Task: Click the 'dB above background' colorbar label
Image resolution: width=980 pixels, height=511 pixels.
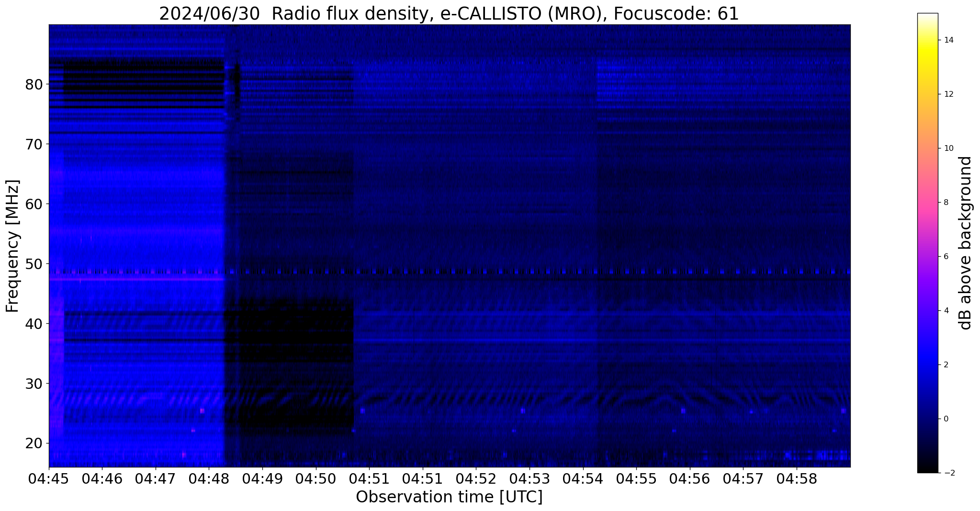Action: coord(965,243)
